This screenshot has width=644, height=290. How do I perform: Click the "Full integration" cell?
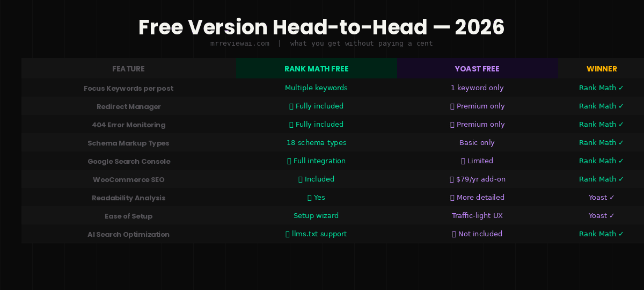(x=316, y=161)
